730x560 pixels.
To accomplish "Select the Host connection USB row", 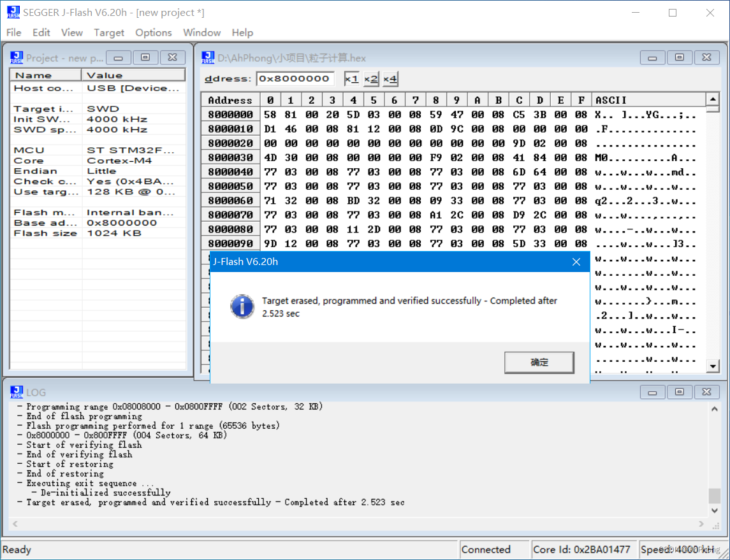I will tap(98, 88).
